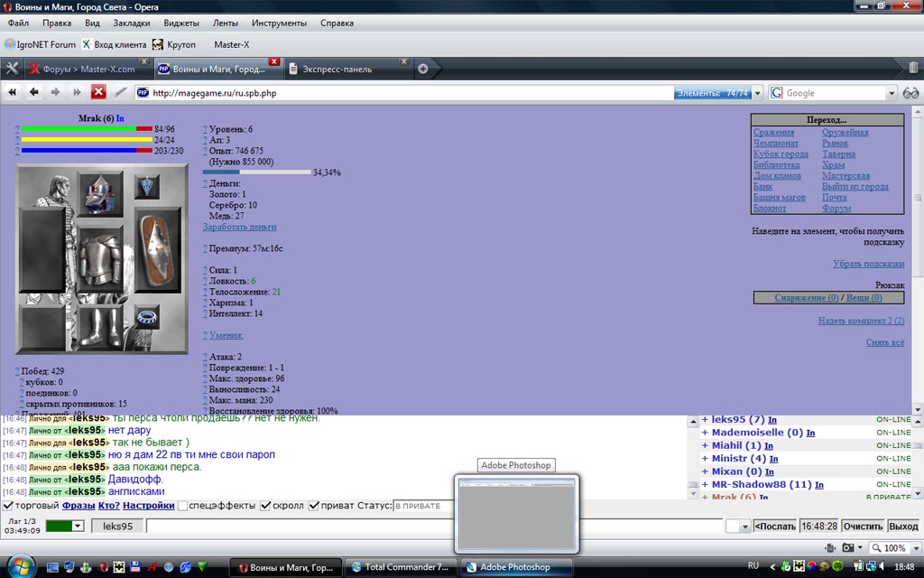The height and width of the screenshot is (578, 924).
Task: Open the Opera panels wrench icon
Action: pos(12,69)
